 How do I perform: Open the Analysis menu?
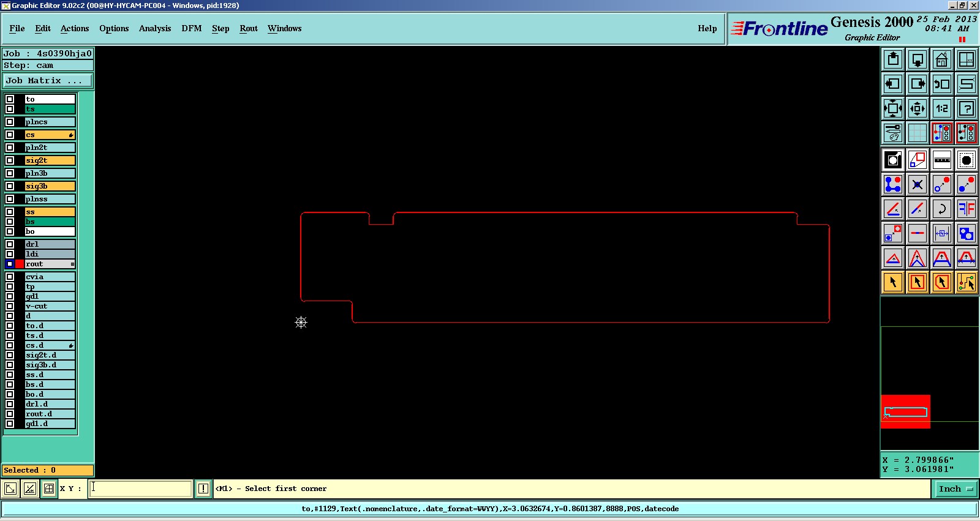(x=155, y=29)
